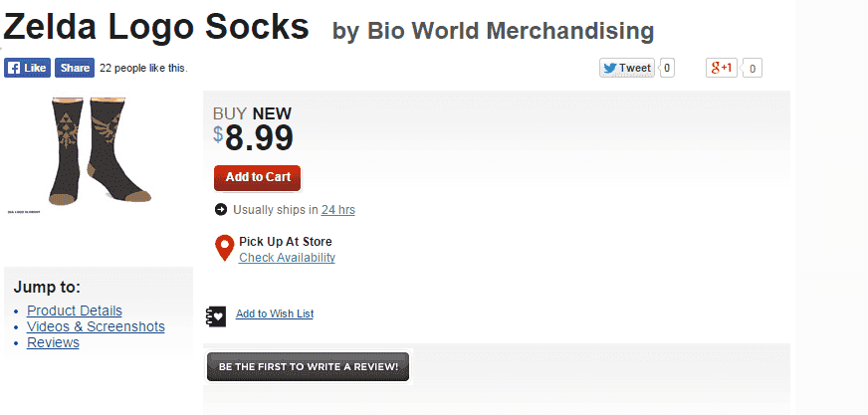Jump to Product Details section
This screenshot has width=868, height=415.
[x=75, y=311]
